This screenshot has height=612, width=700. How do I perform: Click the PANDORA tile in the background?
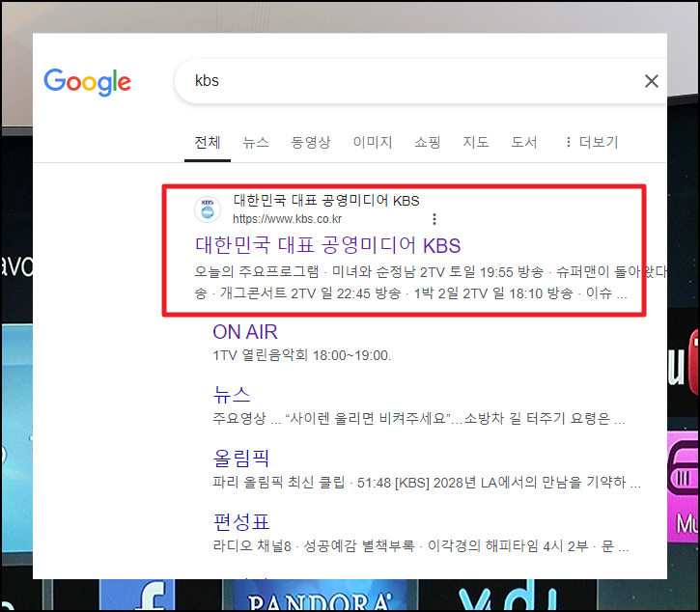(x=321, y=595)
